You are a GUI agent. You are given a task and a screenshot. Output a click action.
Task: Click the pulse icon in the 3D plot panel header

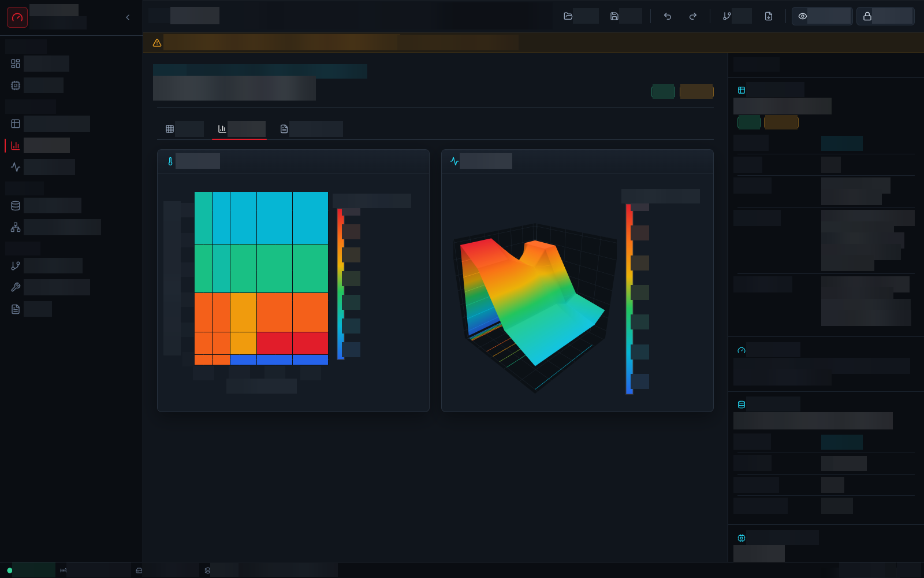pos(454,161)
